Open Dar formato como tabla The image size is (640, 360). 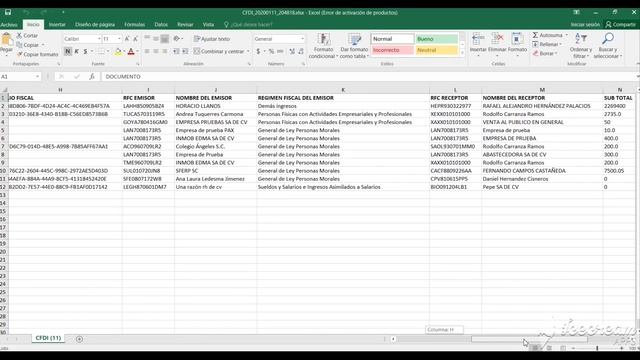354,46
